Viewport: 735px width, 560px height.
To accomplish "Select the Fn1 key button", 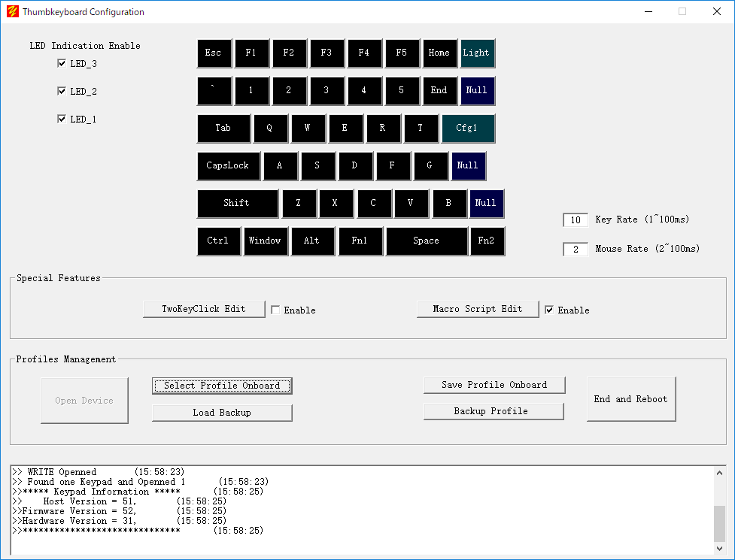I will pos(360,241).
